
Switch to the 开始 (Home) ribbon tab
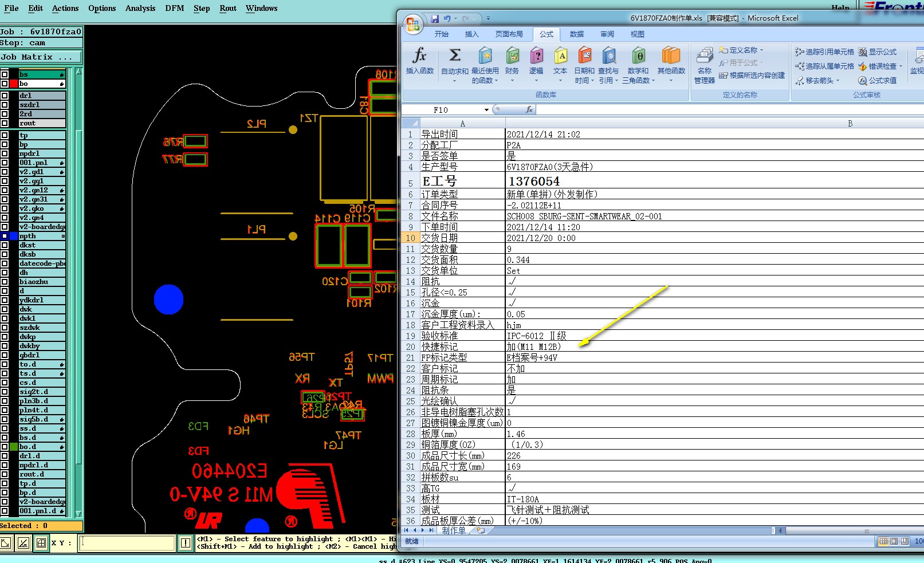[x=442, y=34]
